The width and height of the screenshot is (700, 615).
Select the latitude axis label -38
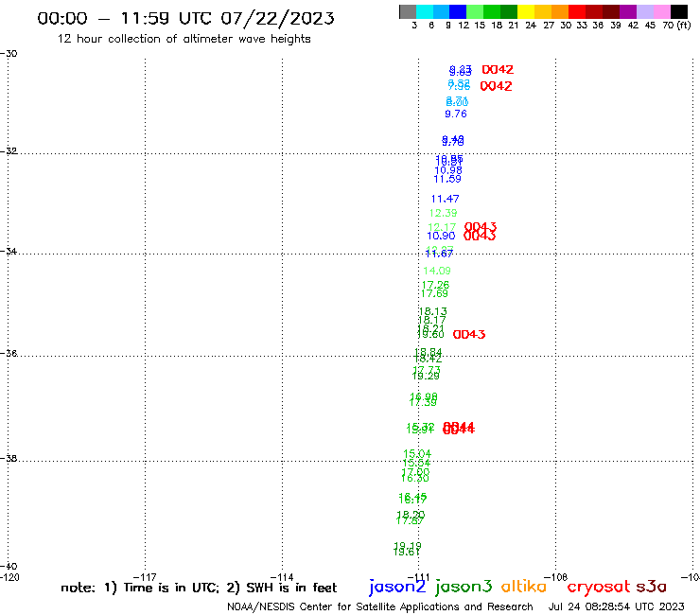click(9, 458)
